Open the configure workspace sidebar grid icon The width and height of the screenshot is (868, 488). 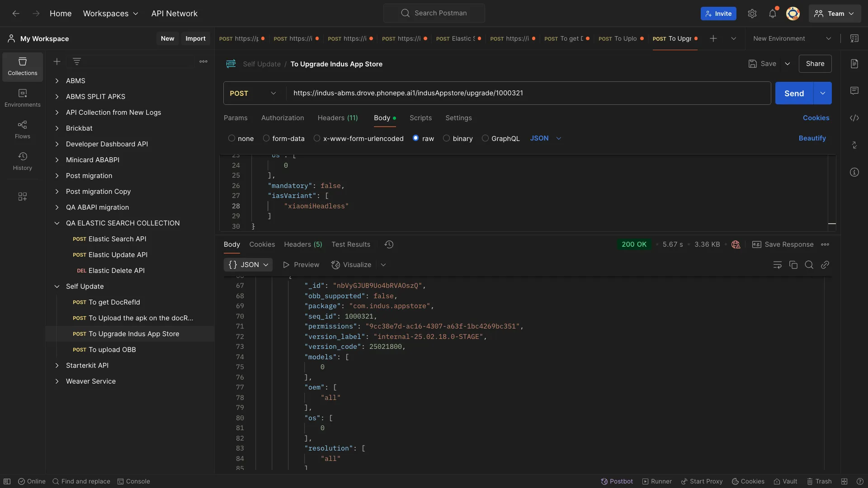[x=23, y=197]
